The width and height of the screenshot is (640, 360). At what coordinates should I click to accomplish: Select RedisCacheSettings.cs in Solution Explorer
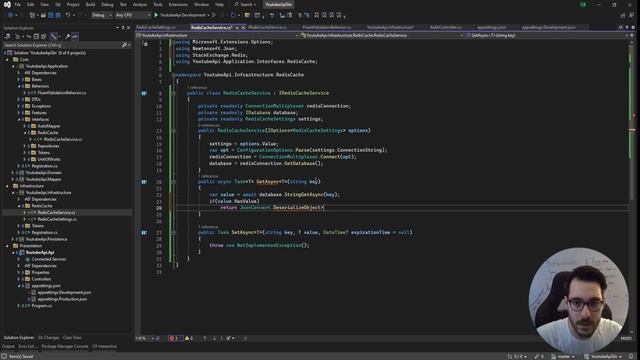[x=57, y=219]
